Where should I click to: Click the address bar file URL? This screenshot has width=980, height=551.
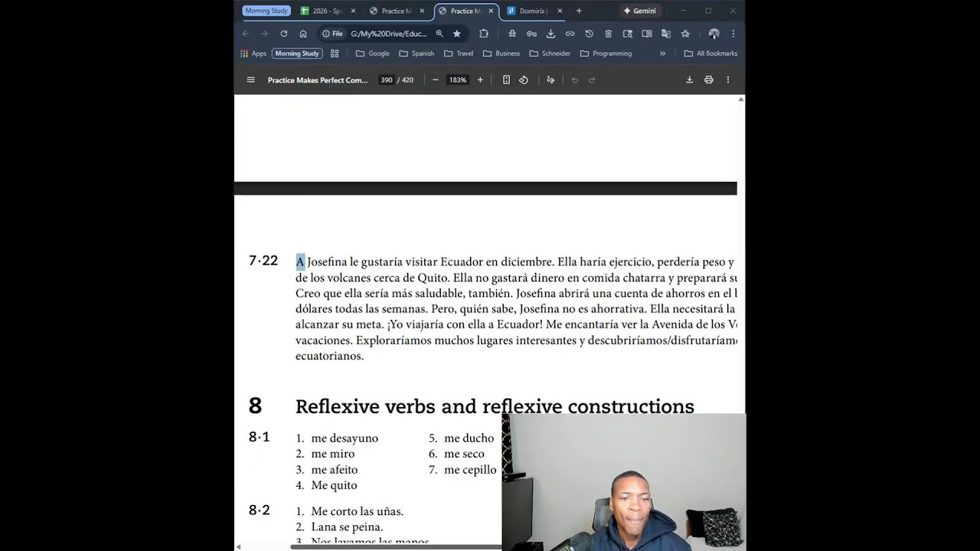click(389, 34)
